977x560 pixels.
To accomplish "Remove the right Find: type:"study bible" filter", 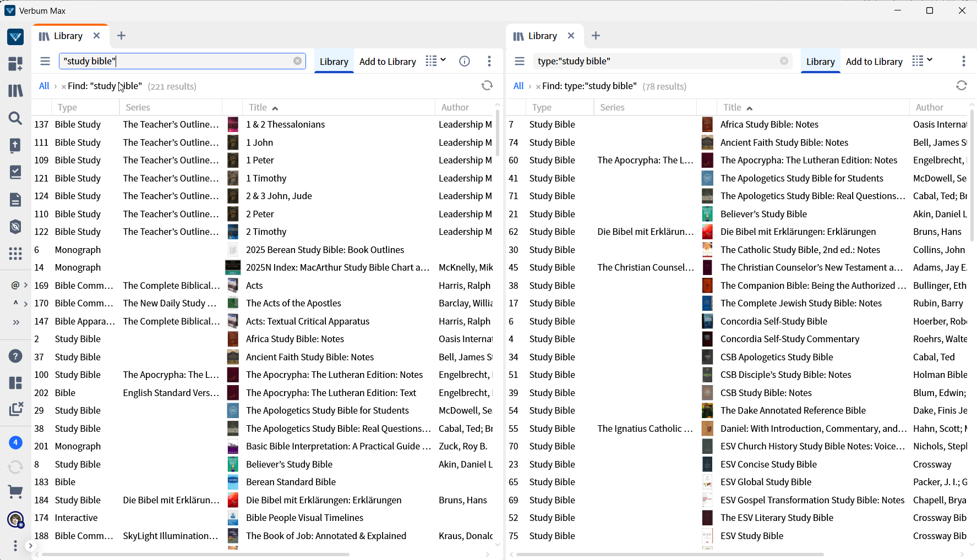I will pos(538,86).
